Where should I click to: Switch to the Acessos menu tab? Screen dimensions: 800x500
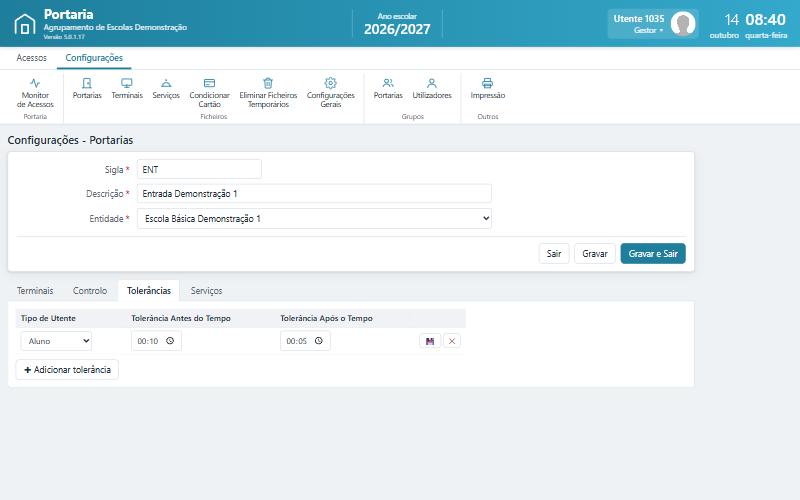tap(32, 58)
